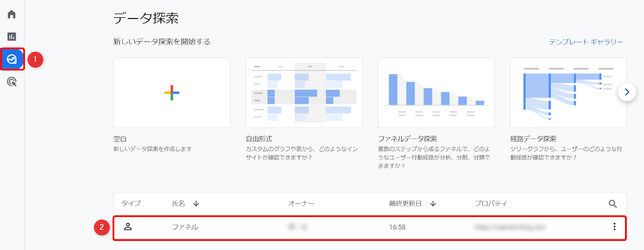Click the search icon in exploration table
Viewport: 644px width, 250px height.
click(613, 204)
